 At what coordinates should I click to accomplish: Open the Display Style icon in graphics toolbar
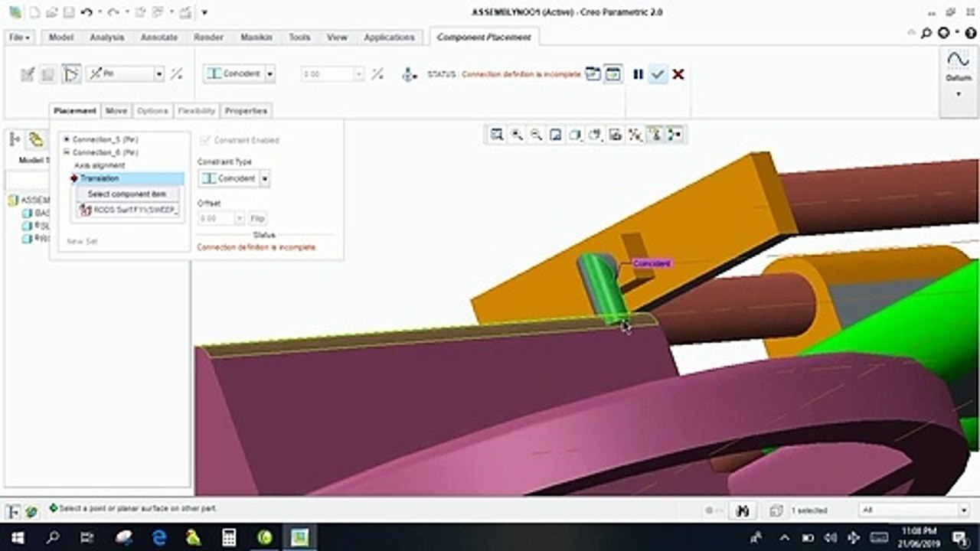tap(576, 135)
